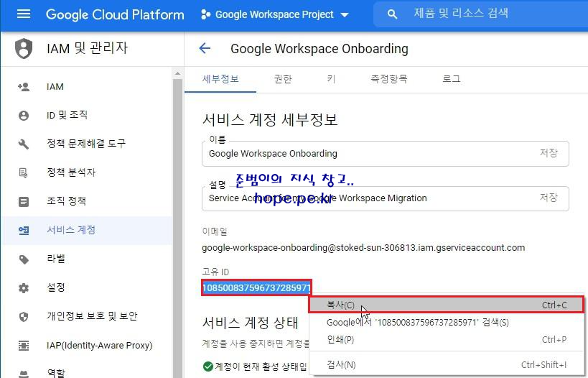Open IAM in the sidebar
This screenshot has height=378, width=588.
coord(87,87)
